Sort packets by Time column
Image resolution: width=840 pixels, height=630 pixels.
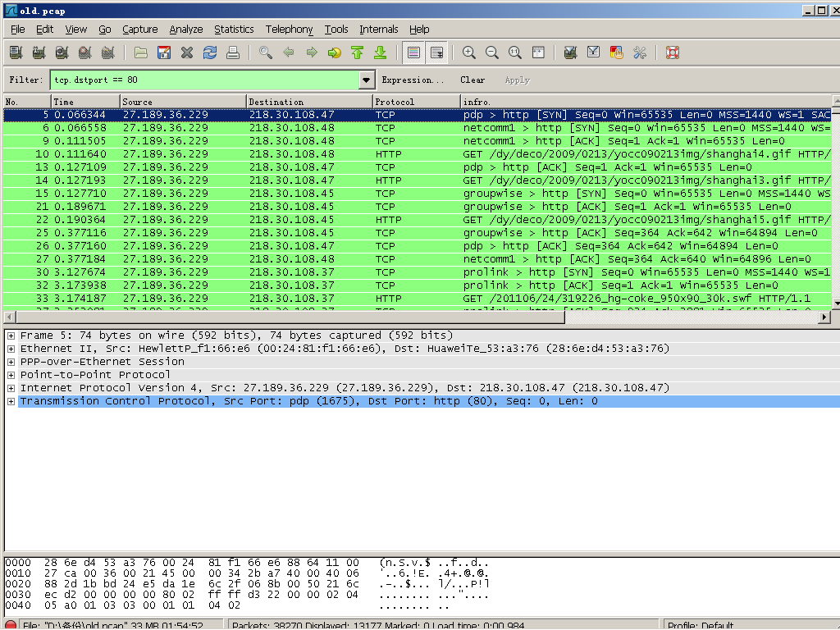(85, 101)
